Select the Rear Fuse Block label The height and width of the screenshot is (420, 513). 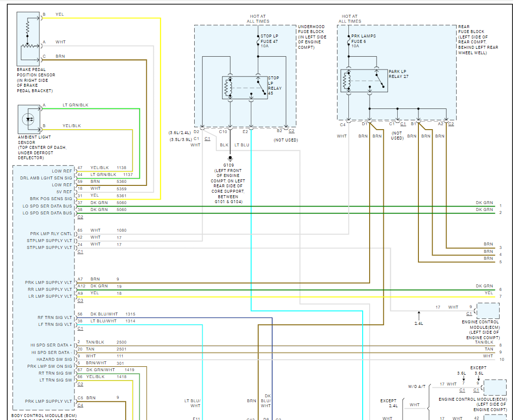(478, 40)
